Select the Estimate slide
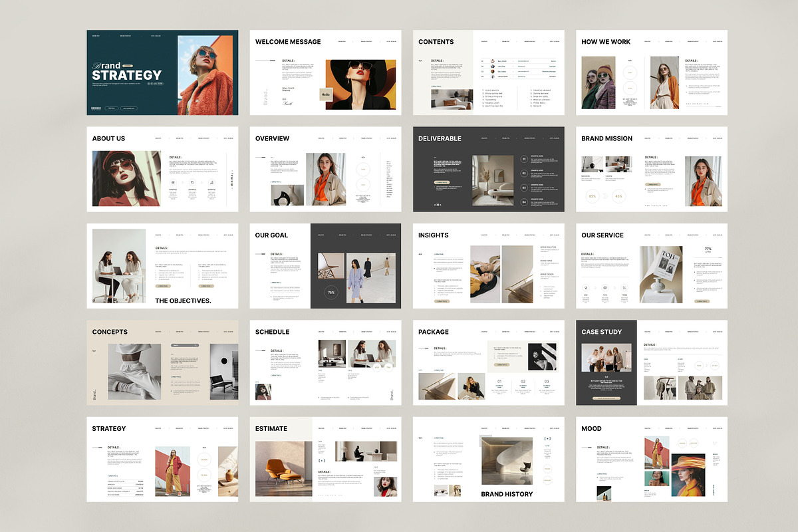 coord(325,460)
